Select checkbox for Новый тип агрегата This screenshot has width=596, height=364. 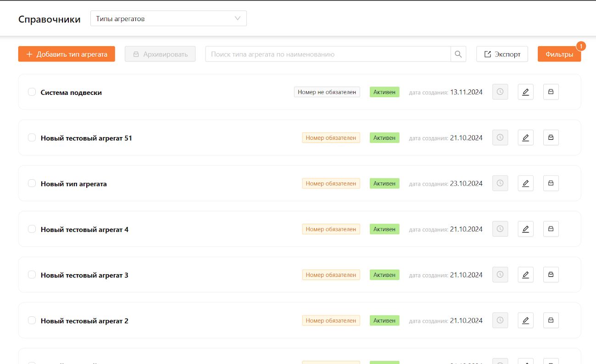pos(32,183)
